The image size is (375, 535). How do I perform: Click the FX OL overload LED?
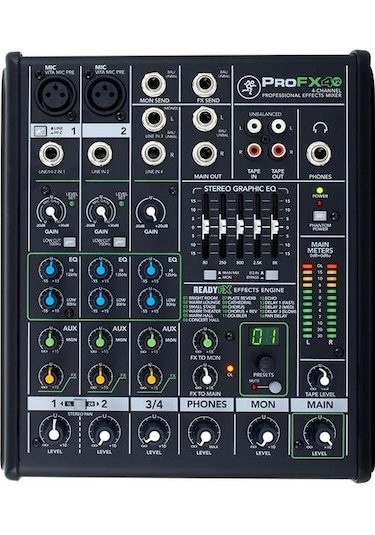tap(230, 369)
